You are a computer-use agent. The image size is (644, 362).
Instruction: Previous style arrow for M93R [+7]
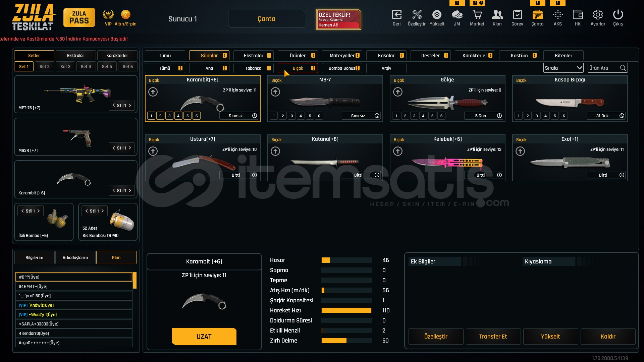[114, 148]
